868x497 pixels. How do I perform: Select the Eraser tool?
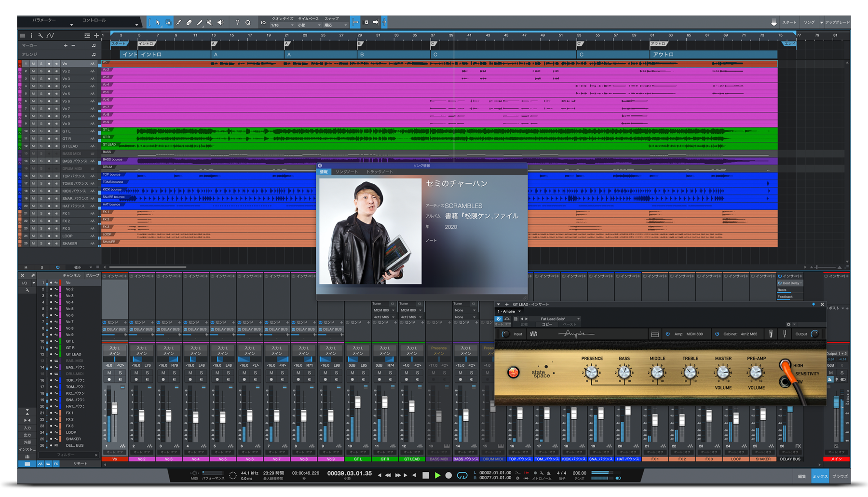(189, 22)
